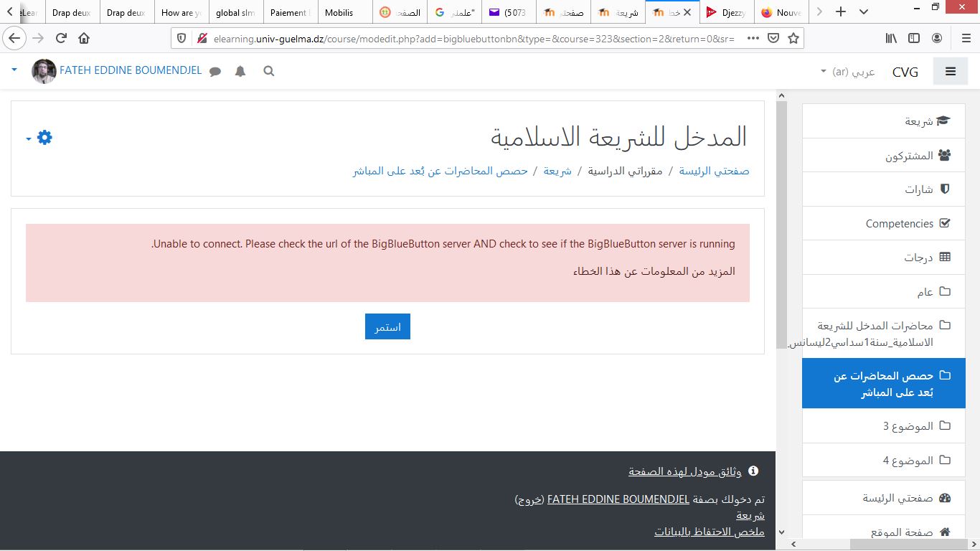List all open tabs dropdown
Screen dimensions: 980x551
(863, 11)
